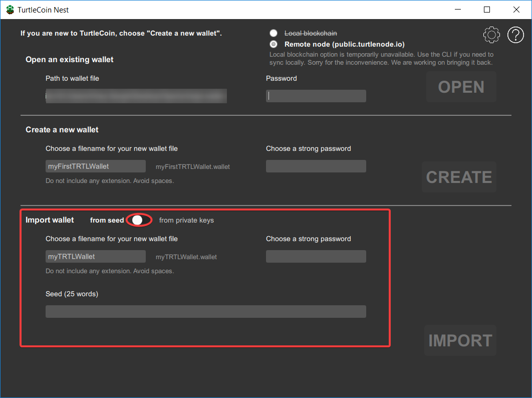This screenshot has width=532, height=398.
Task: Select the Remote node radio option
Action: click(274, 44)
